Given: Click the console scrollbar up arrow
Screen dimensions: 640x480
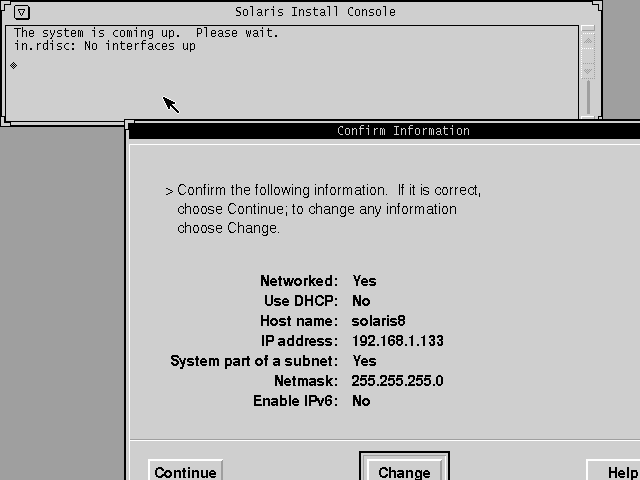Looking at the screenshot, I should (588, 41).
